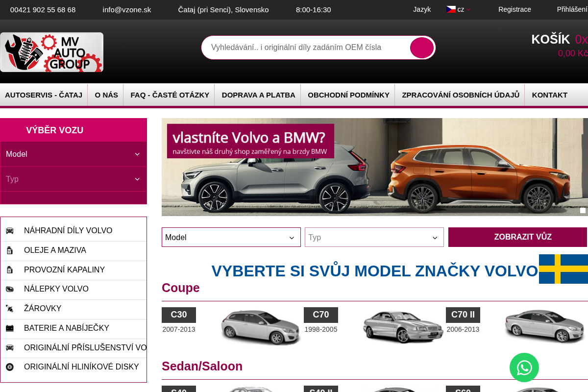Click bulb icon beside Žárovky

pyautogui.click(x=10, y=309)
